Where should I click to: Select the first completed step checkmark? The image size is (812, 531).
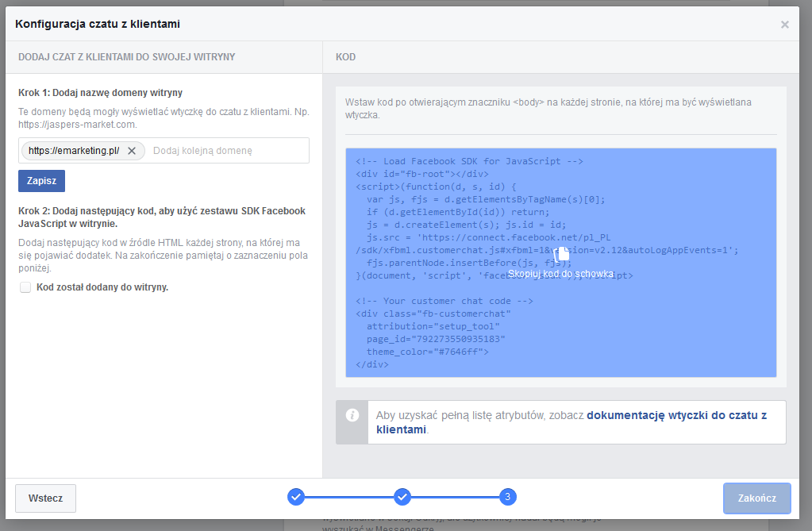[296, 497]
